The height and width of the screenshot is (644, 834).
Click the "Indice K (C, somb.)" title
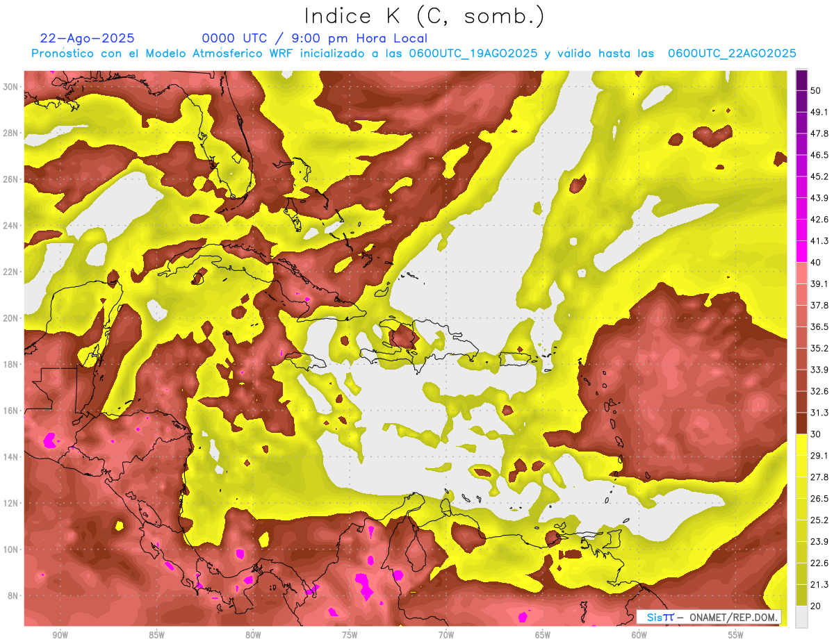[425, 16]
